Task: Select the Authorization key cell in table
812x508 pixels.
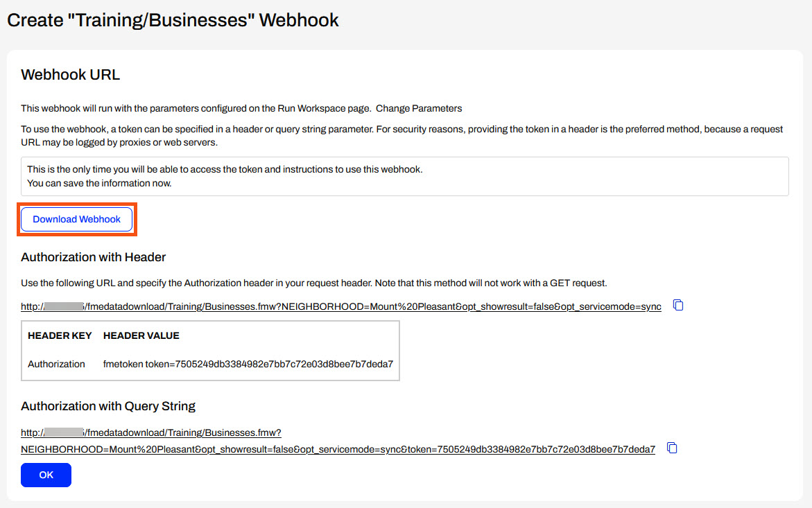Action: pos(56,364)
